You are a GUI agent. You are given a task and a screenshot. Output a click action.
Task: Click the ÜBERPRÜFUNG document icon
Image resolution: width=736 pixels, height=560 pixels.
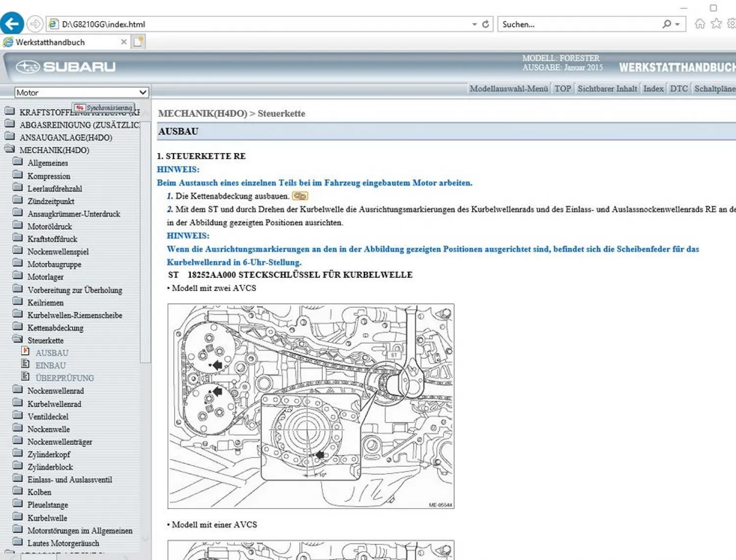(26, 376)
